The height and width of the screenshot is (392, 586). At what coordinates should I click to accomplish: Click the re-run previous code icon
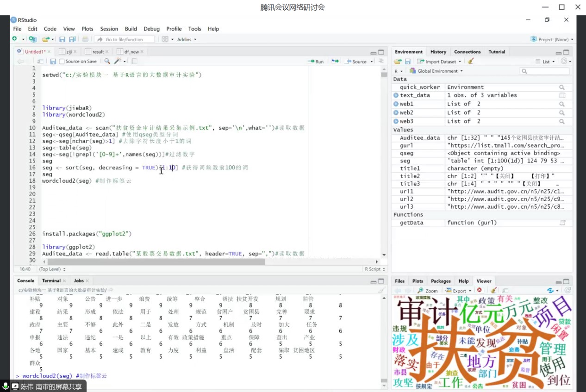(x=335, y=61)
